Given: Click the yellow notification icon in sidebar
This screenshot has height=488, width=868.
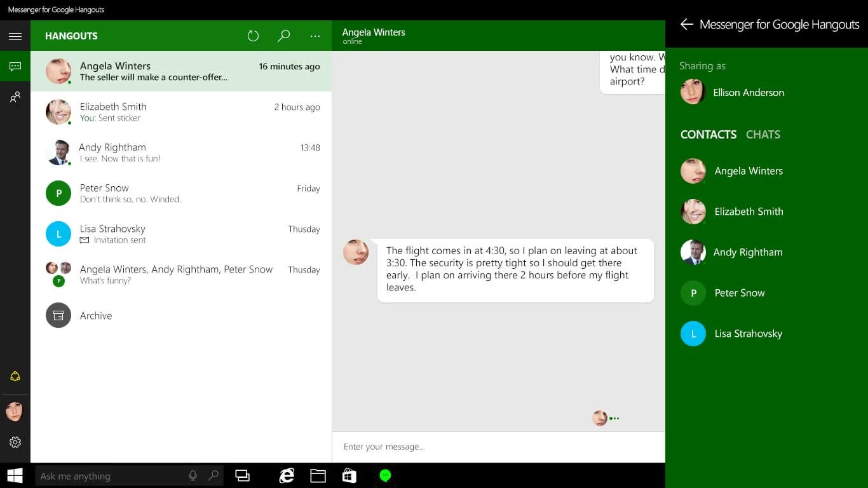Looking at the screenshot, I should (x=15, y=376).
